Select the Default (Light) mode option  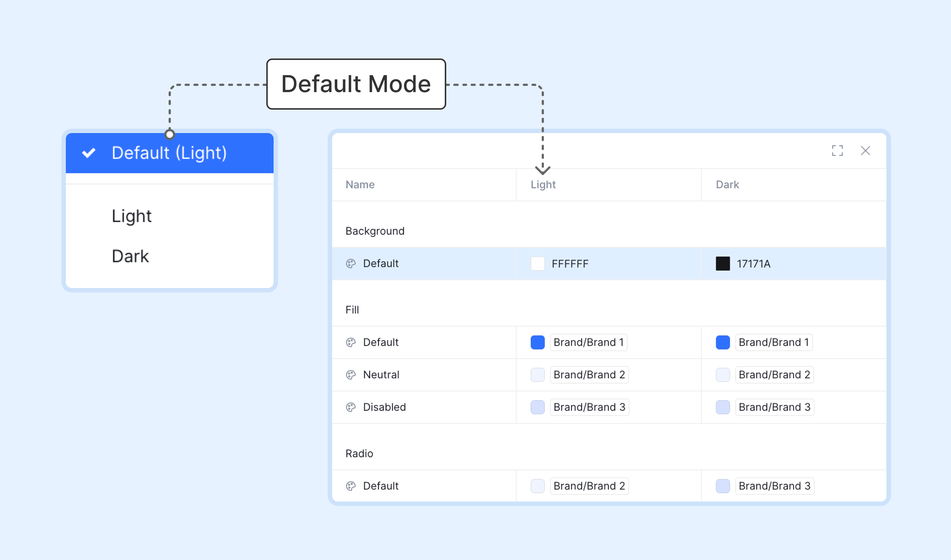pos(169,153)
